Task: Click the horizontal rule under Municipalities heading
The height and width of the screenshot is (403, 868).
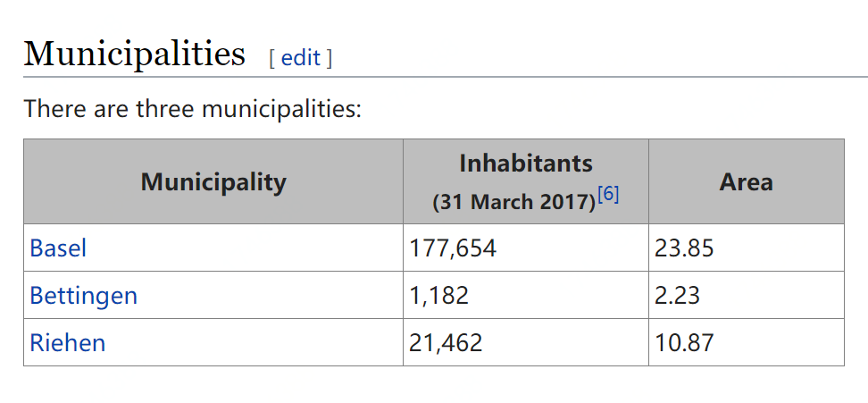Action: point(536,77)
